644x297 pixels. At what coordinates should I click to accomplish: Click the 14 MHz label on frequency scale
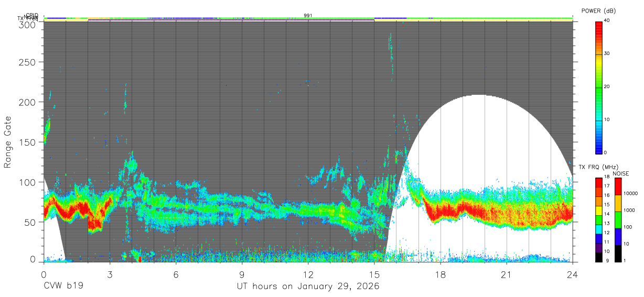coord(607,214)
